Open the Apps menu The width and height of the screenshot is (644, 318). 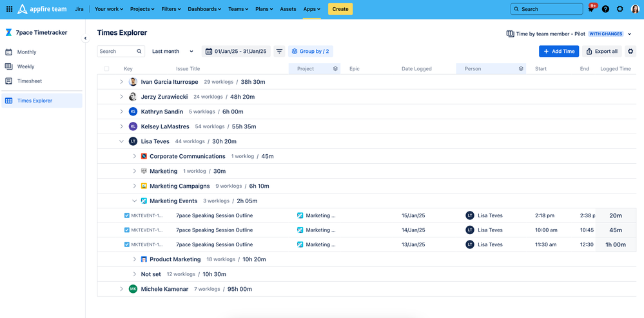point(312,9)
